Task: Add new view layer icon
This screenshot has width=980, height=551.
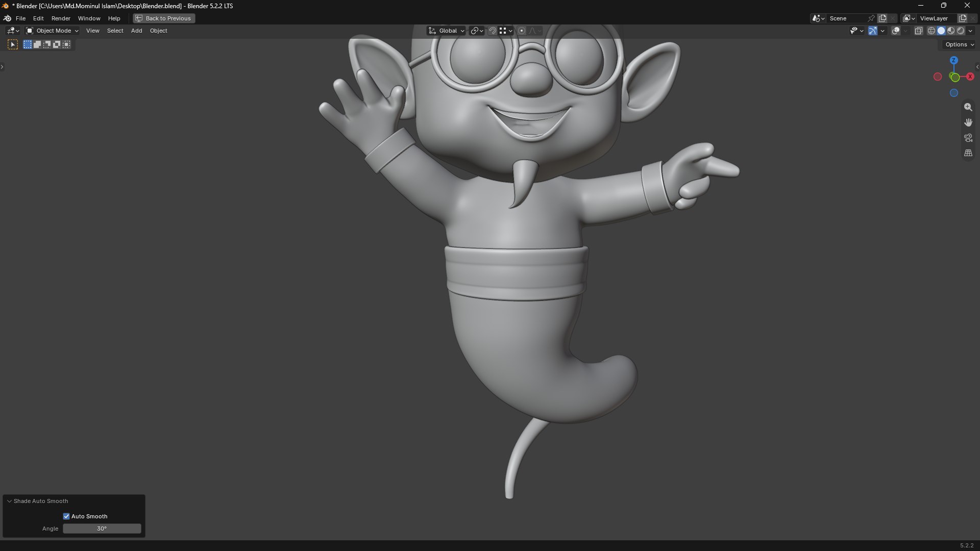Action: point(963,18)
